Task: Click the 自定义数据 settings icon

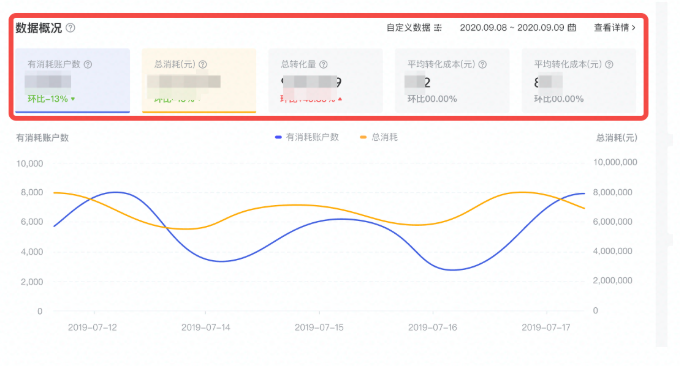Action: pos(438,28)
